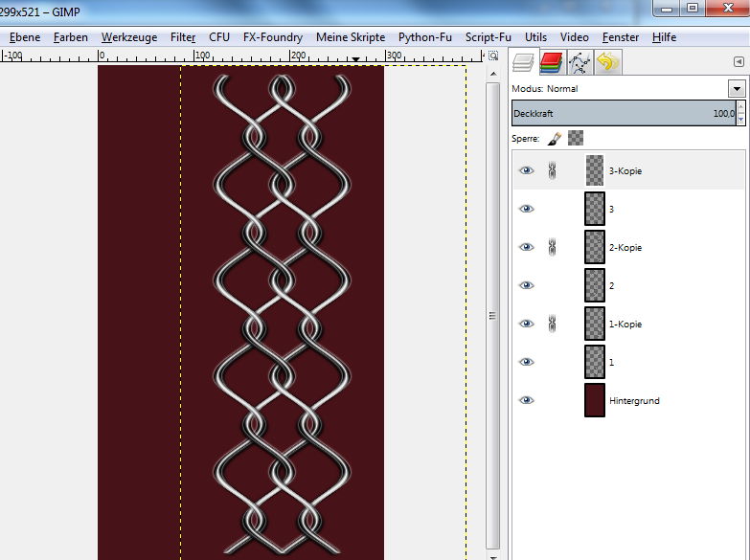Viewport: 750px width, 560px height.
Task: Select the layer 1 thumbnail
Action: pyautogui.click(x=595, y=363)
